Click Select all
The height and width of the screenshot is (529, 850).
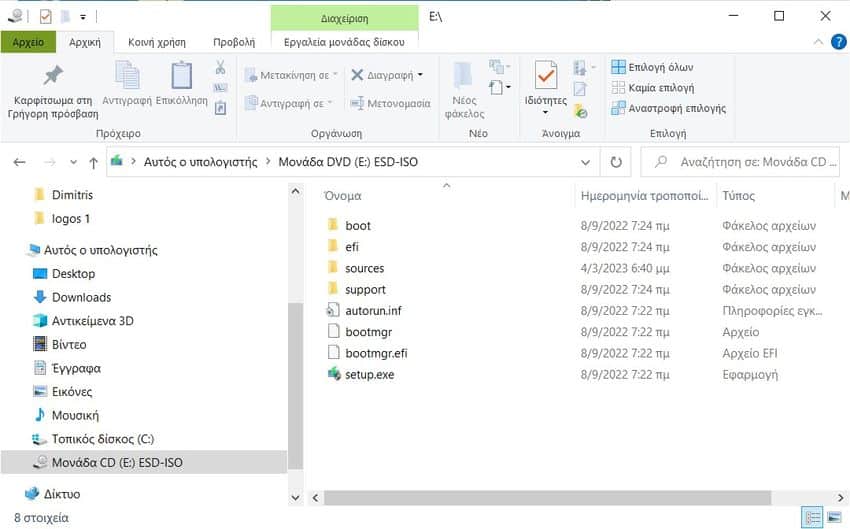[652, 67]
